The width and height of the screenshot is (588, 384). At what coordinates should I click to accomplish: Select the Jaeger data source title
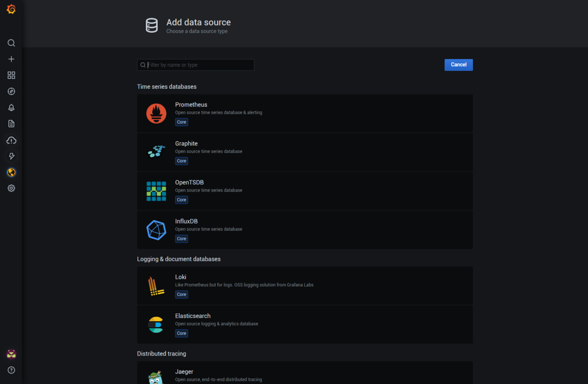coord(184,372)
